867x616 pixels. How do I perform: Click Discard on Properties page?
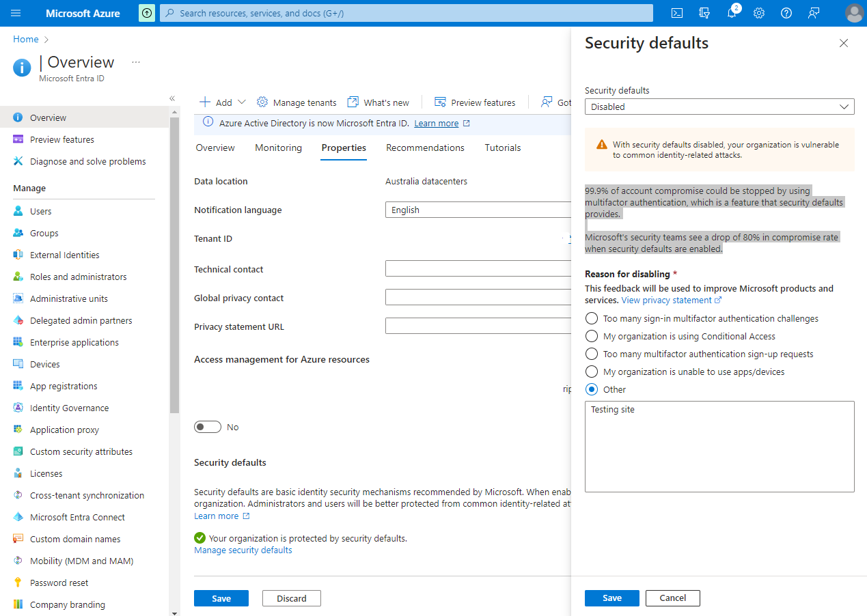pos(292,598)
